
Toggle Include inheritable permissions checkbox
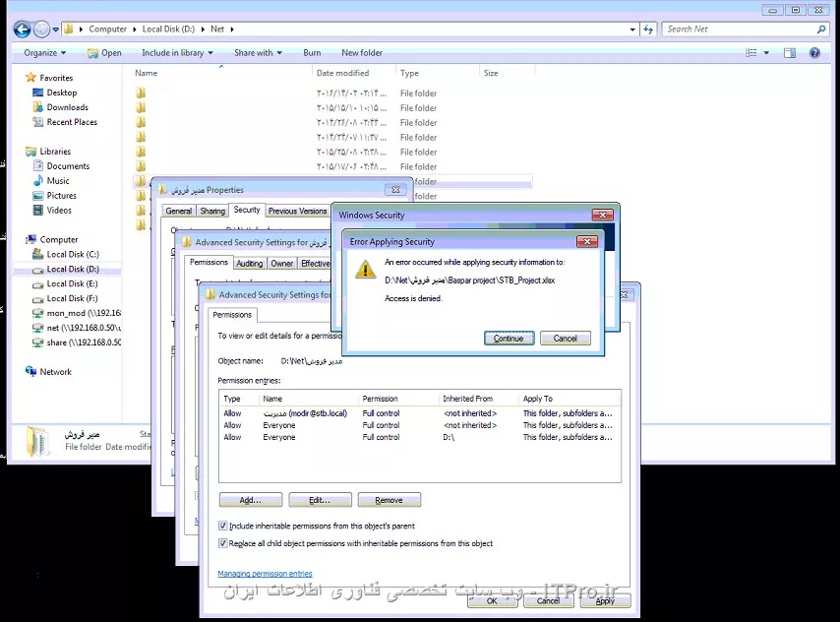[223, 526]
